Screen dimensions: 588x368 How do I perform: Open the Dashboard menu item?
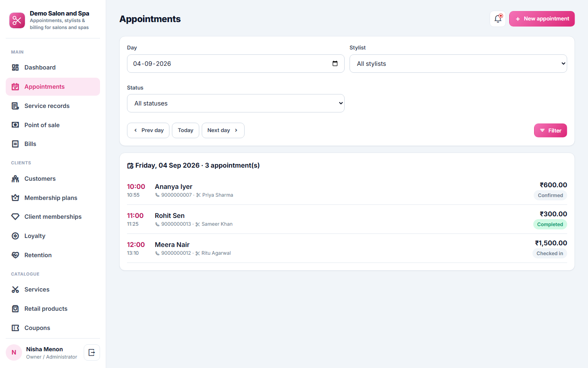pos(53,67)
